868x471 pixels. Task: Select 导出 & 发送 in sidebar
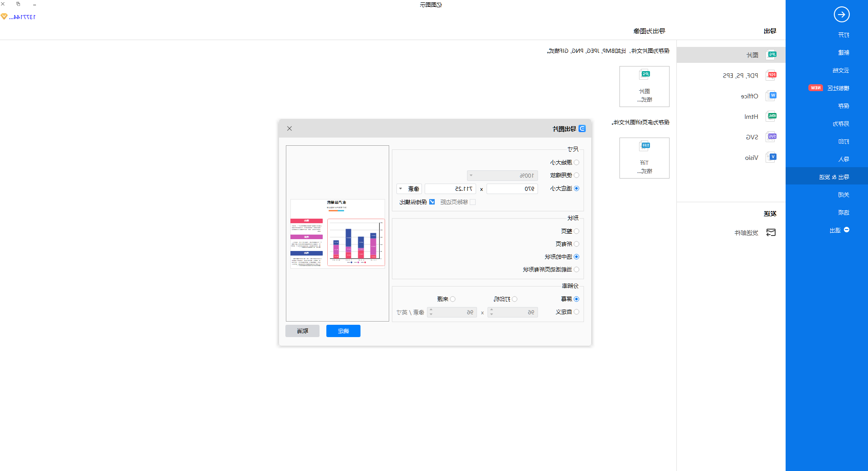827,176
